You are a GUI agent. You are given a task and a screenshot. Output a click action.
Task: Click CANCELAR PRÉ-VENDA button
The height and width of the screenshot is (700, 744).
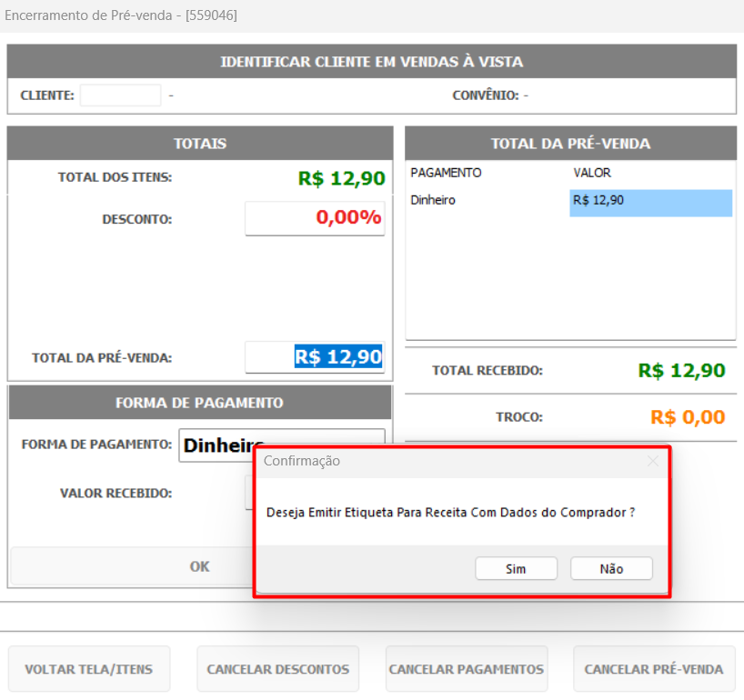click(654, 669)
